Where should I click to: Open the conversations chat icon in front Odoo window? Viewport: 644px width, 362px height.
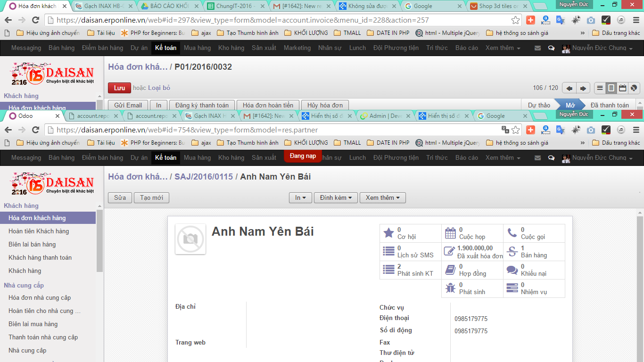[551, 158]
